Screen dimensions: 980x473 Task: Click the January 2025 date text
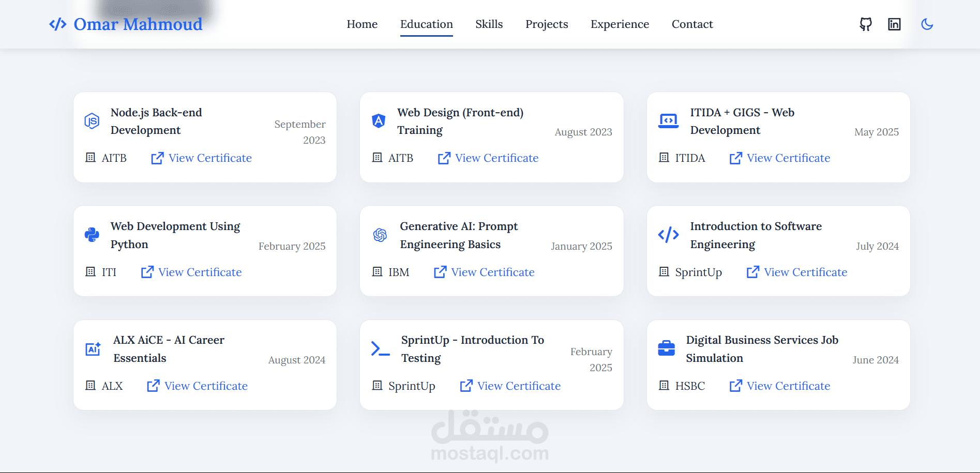tap(581, 246)
